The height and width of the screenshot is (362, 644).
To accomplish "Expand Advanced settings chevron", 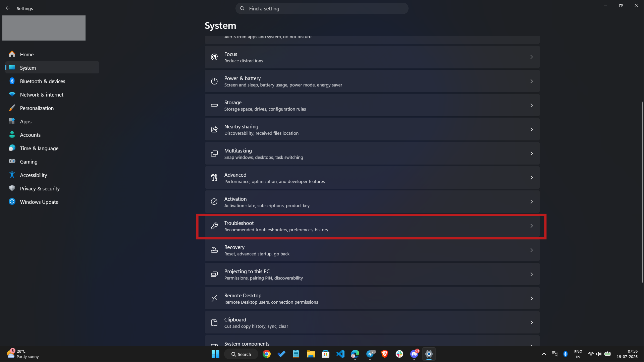I will 532,178.
